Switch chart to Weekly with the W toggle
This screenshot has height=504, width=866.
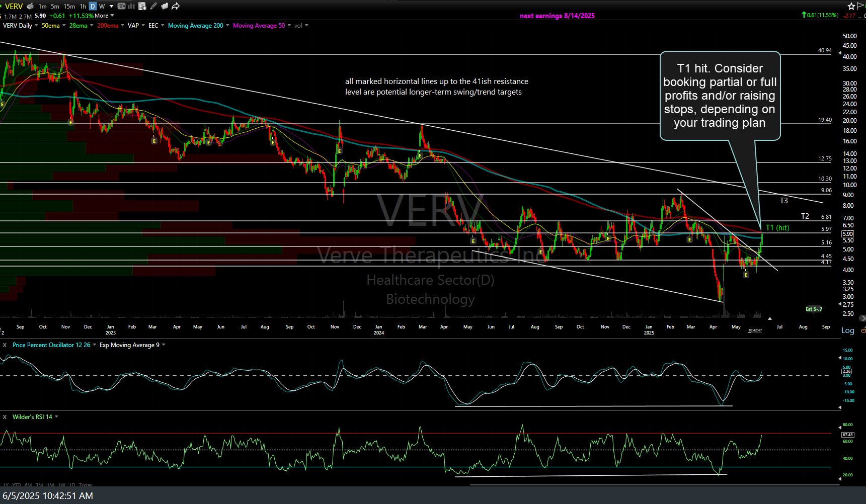coord(102,6)
